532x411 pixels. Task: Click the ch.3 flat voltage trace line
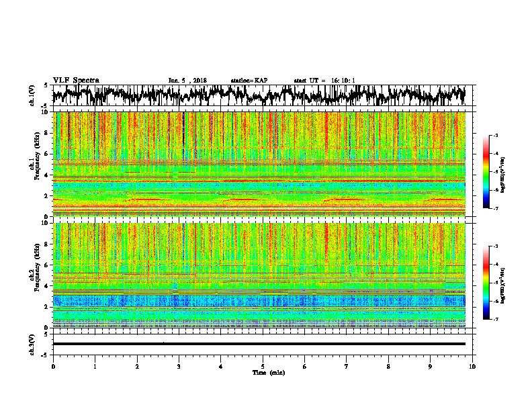pyautogui.click(x=259, y=344)
